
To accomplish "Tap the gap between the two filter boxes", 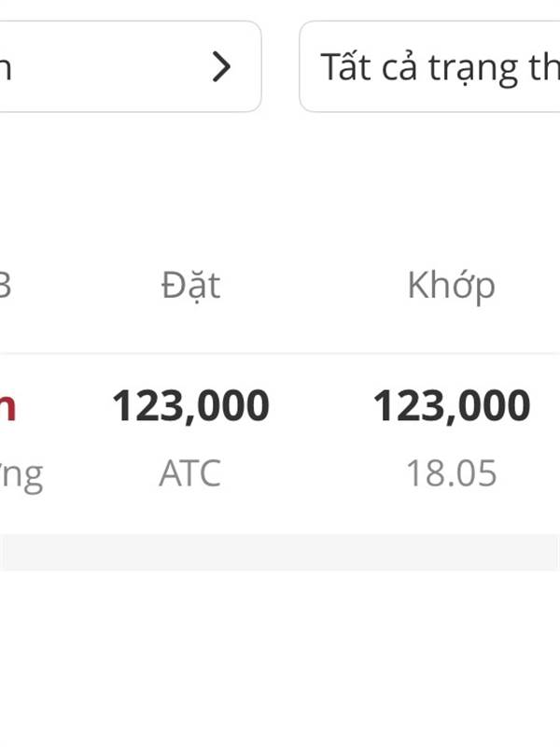I will click(280, 66).
